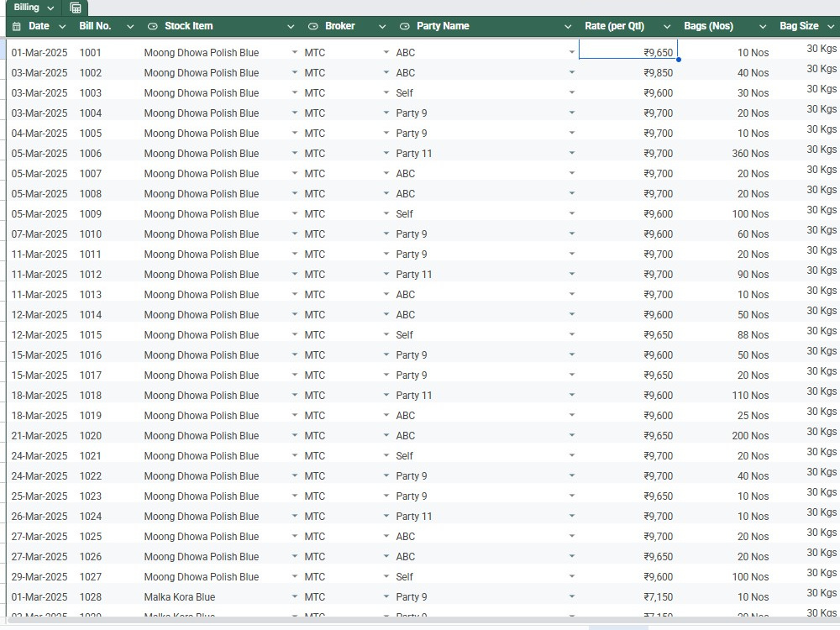Select ₹7,150 rate in bill 1028 row

point(658,596)
